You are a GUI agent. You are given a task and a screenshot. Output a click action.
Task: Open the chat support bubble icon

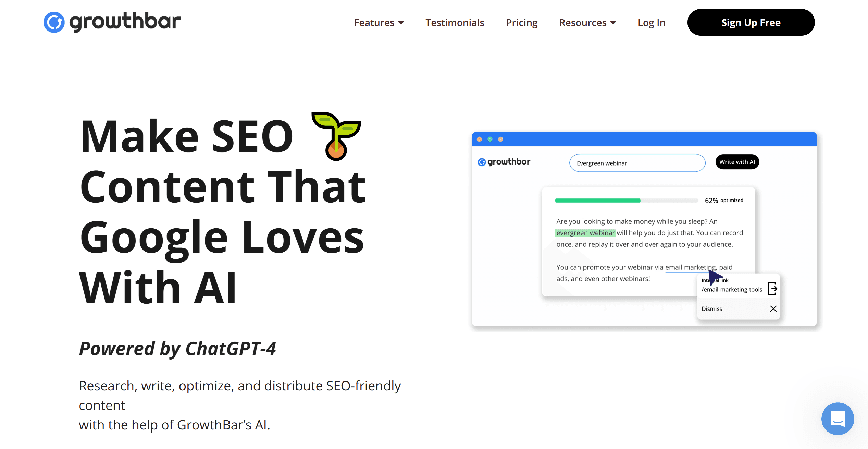[x=838, y=418]
